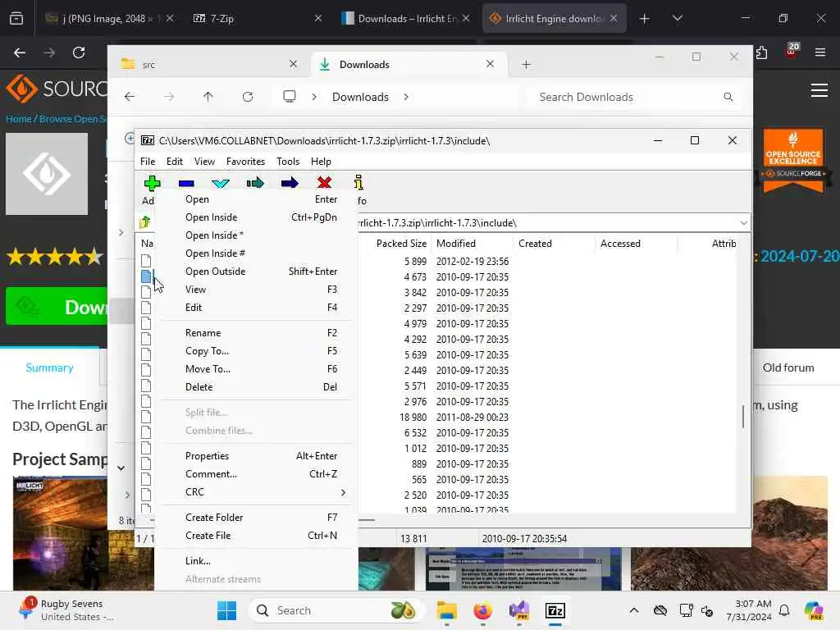Click the 7-Zip Info icon
The image size is (840, 630).
358,183
